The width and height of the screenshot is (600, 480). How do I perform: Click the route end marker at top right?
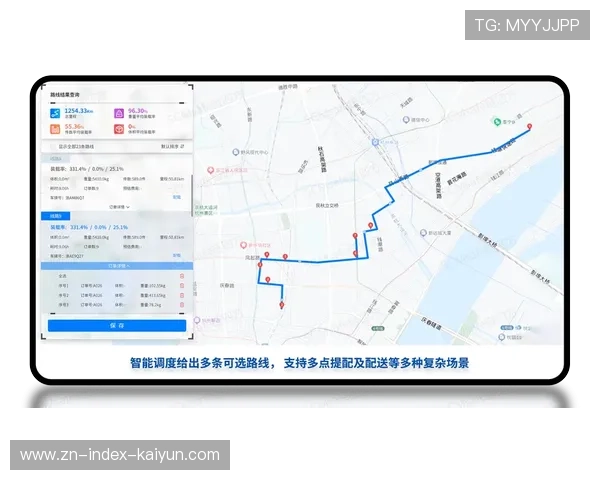coord(529,126)
